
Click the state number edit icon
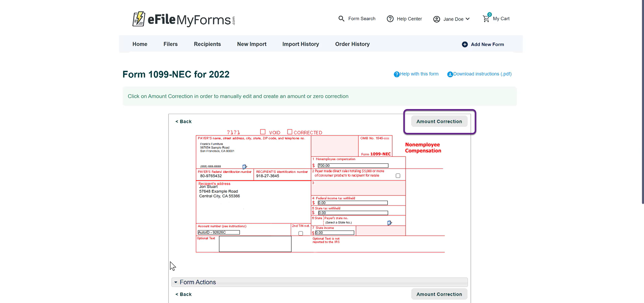pos(389,223)
